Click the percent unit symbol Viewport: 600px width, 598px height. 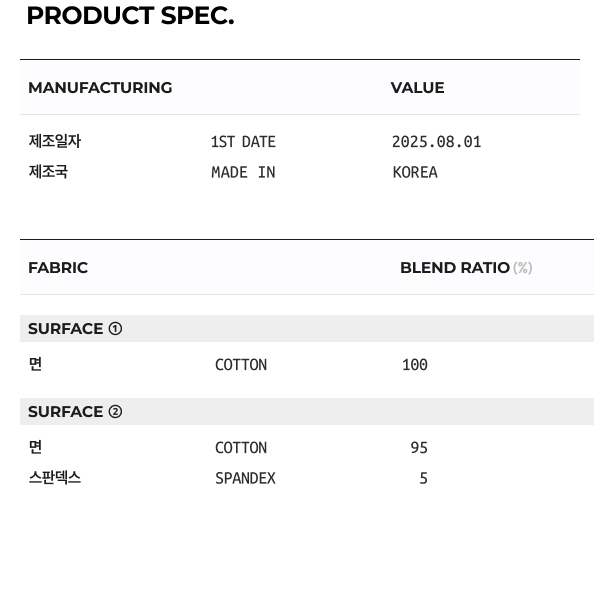click(522, 268)
